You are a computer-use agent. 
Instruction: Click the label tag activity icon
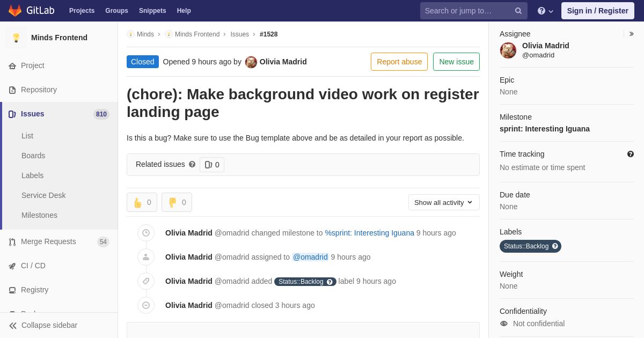(146, 281)
